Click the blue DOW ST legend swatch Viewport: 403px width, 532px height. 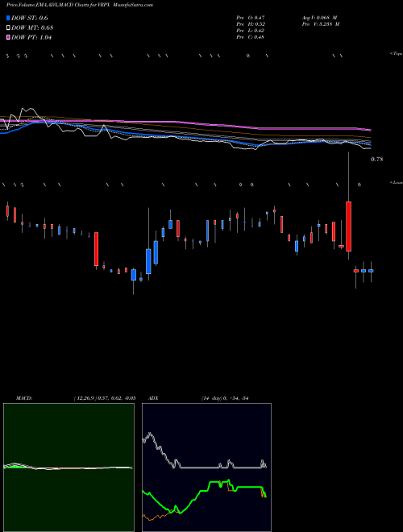(x=8, y=18)
